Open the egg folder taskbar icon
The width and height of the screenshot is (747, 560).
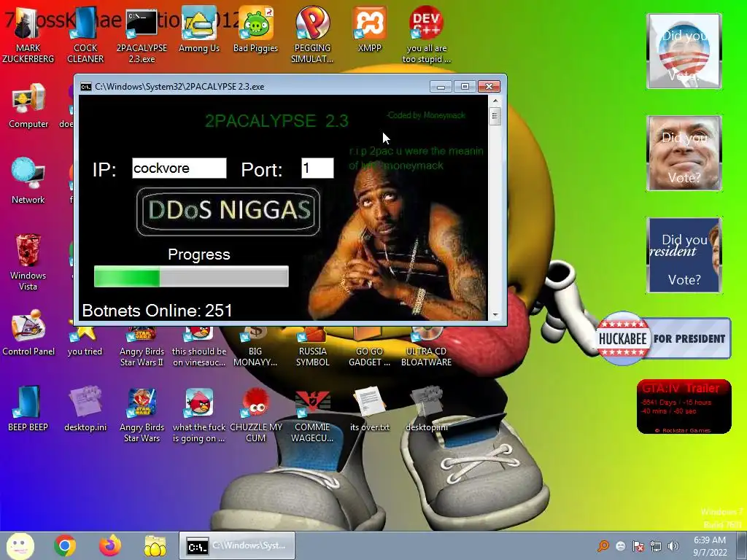[x=155, y=545]
